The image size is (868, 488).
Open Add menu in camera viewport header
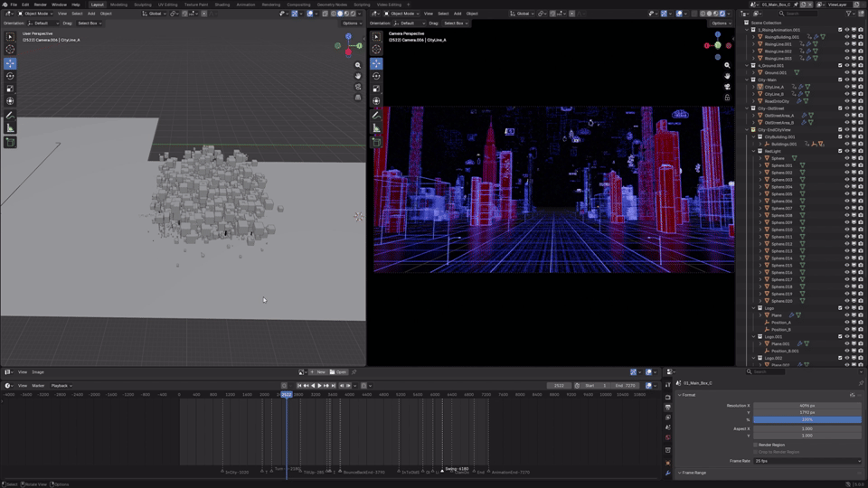458,14
